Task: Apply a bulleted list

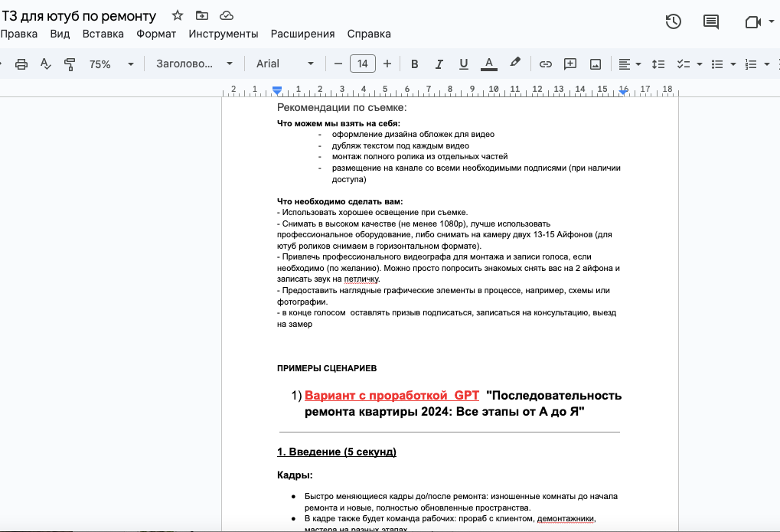Action: click(x=716, y=64)
